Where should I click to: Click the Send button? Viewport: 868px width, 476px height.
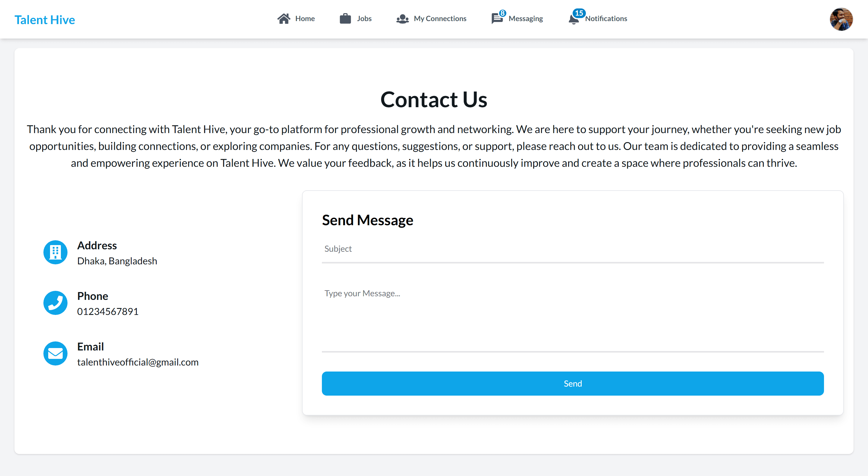tap(573, 384)
